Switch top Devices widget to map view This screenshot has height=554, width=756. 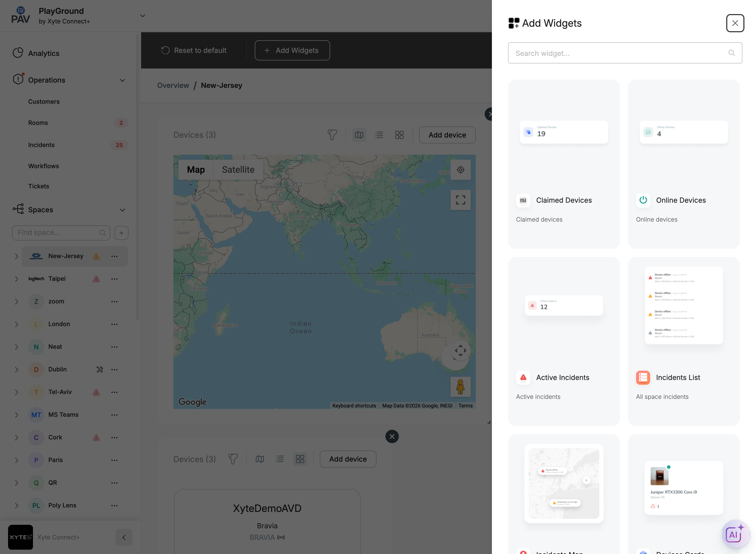(x=359, y=135)
